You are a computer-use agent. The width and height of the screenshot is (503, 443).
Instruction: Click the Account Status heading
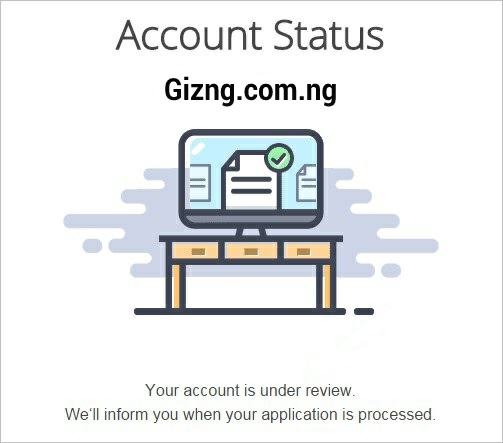250,36
